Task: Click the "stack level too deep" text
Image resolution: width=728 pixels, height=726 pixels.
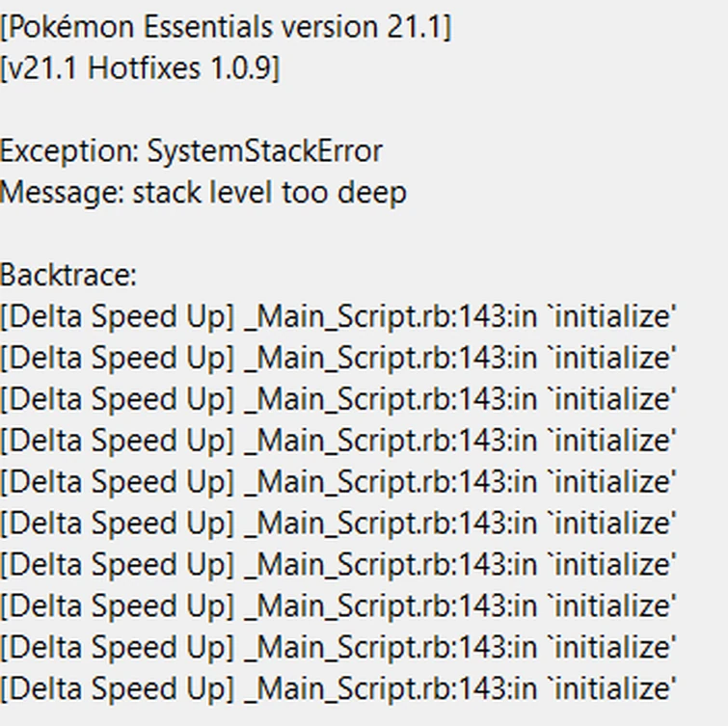Action: click(x=269, y=193)
